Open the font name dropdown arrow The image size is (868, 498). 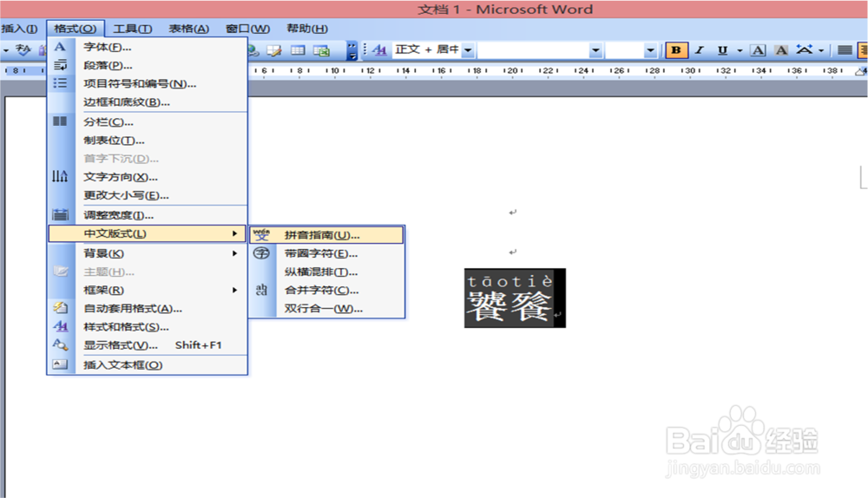(x=595, y=50)
